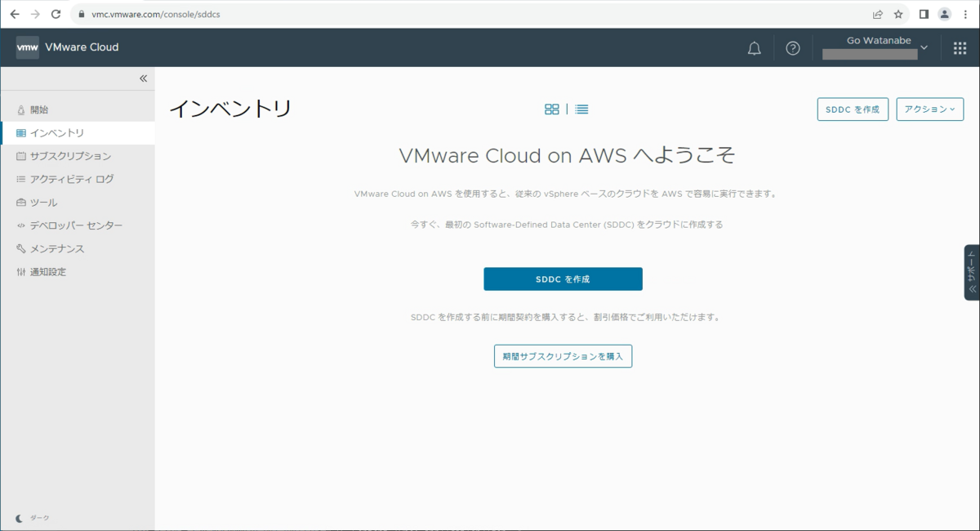Open デベロッパー センター in the sidebar

click(78, 225)
